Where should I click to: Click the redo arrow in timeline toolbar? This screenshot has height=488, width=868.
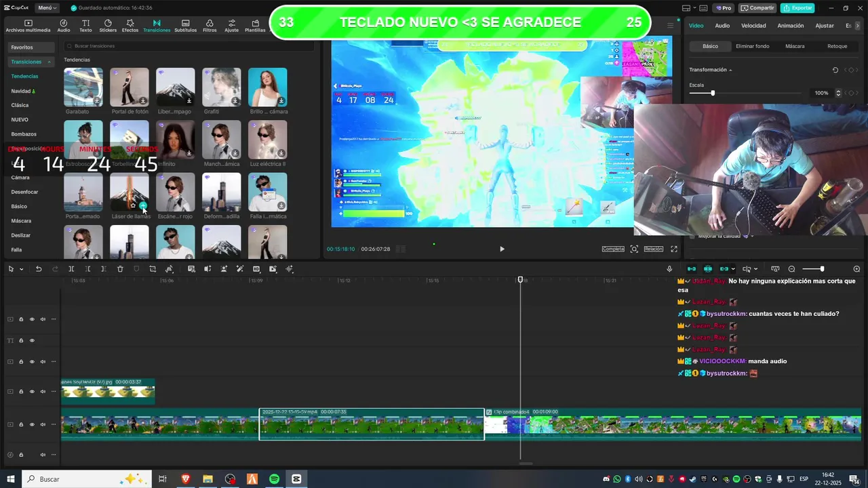point(55,269)
